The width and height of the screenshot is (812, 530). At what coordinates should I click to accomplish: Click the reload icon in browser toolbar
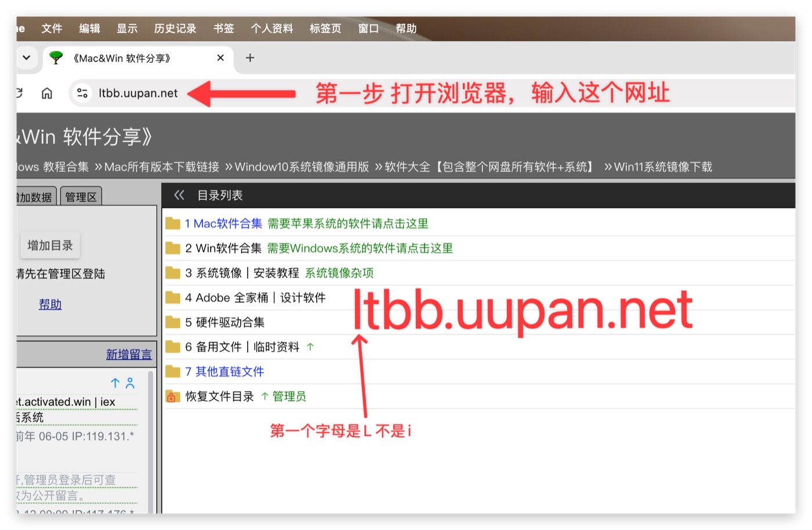pos(19,93)
